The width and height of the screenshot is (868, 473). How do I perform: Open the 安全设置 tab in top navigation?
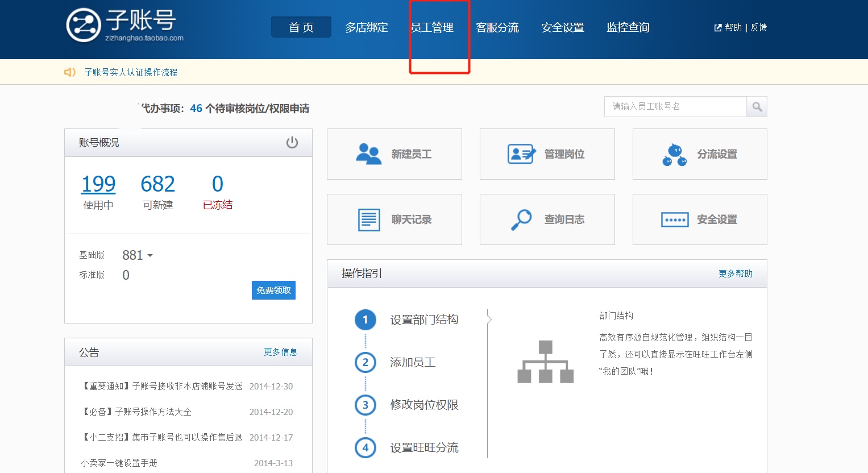(x=563, y=27)
